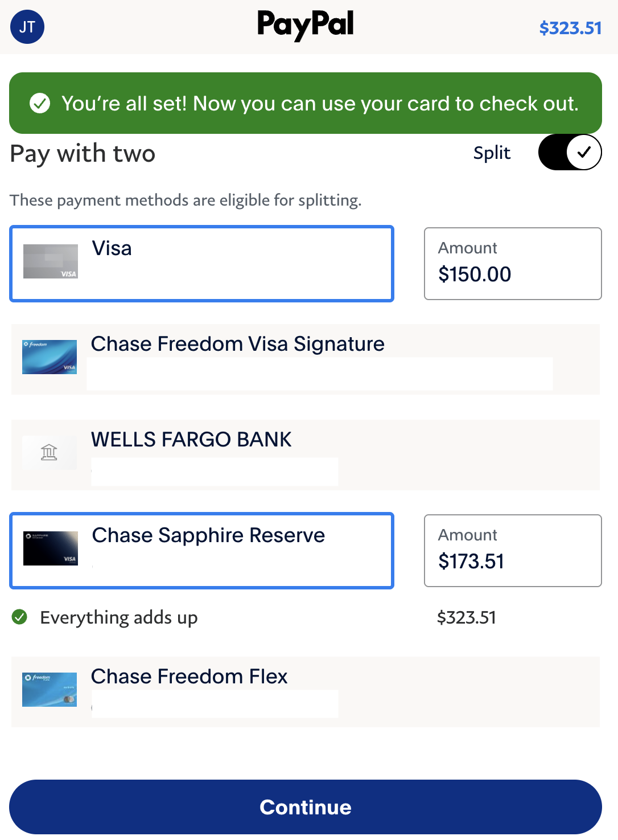This screenshot has width=618, height=840.
Task: Select Chase Freedom Flex payment method
Action: [306, 692]
